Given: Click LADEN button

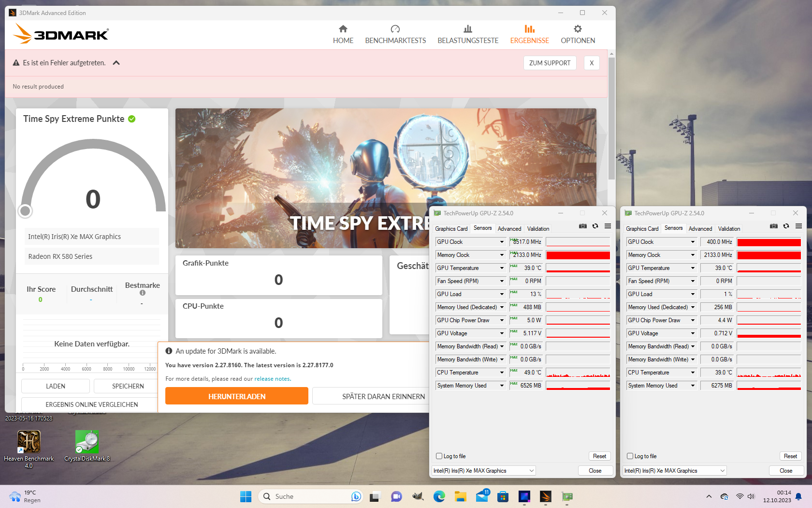Looking at the screenshot, I should click(56, 386).
